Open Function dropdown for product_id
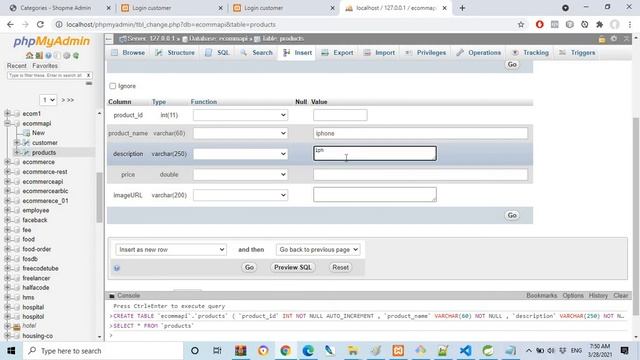The height and width of the screenshot is (360, 640). coord(240,115)
